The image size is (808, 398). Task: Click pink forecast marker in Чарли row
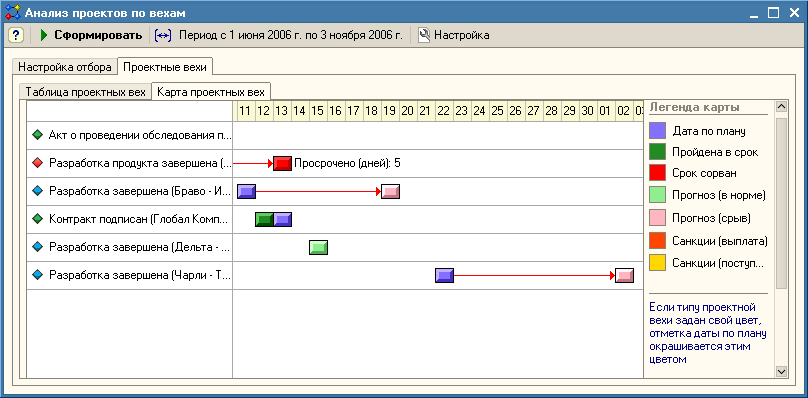(x=625, y=275)
